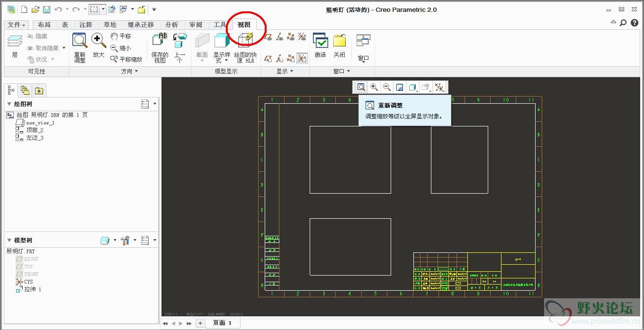Viewport: 644px width, 330px height.
Task: Click the help question mark icon
Action: tap(634, 23)
